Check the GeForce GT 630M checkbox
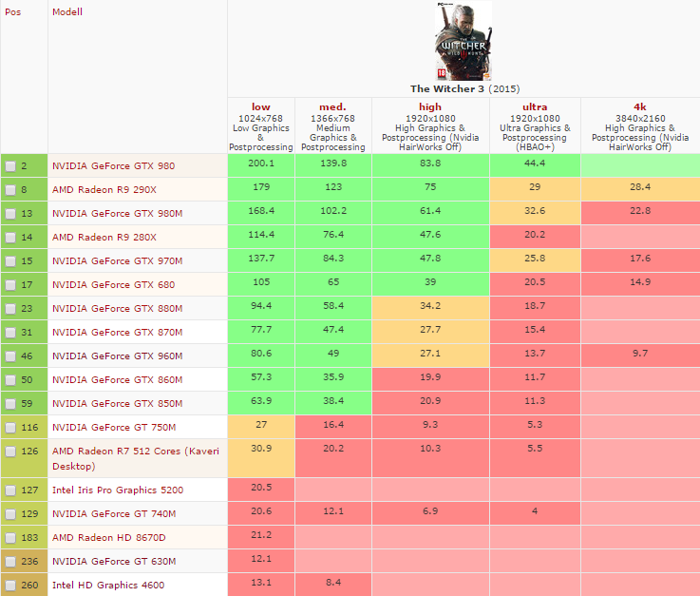Image resolution: width=700 pixels, height=596 pixels. point(10,562)
